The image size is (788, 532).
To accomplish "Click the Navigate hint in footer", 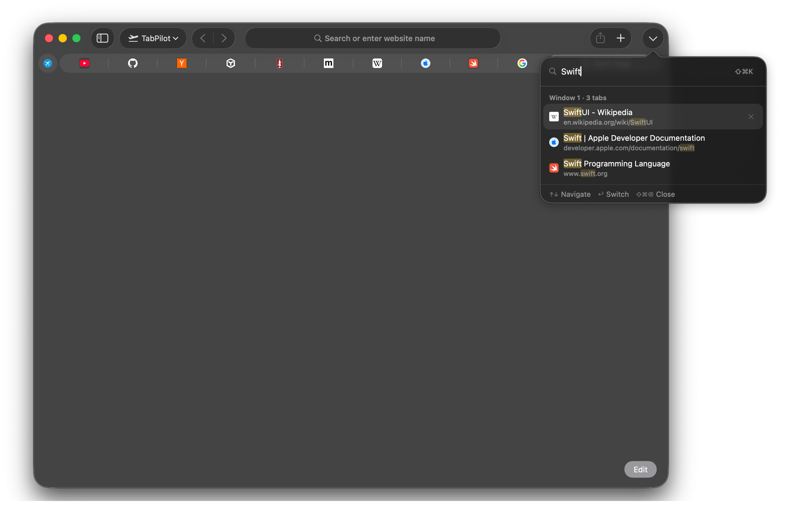I will point(570,194).
